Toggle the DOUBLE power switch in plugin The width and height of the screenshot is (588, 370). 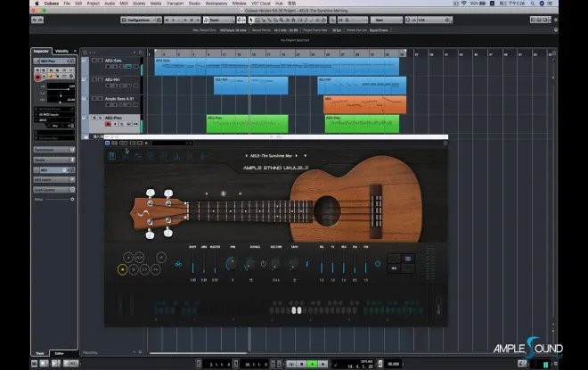263,264
